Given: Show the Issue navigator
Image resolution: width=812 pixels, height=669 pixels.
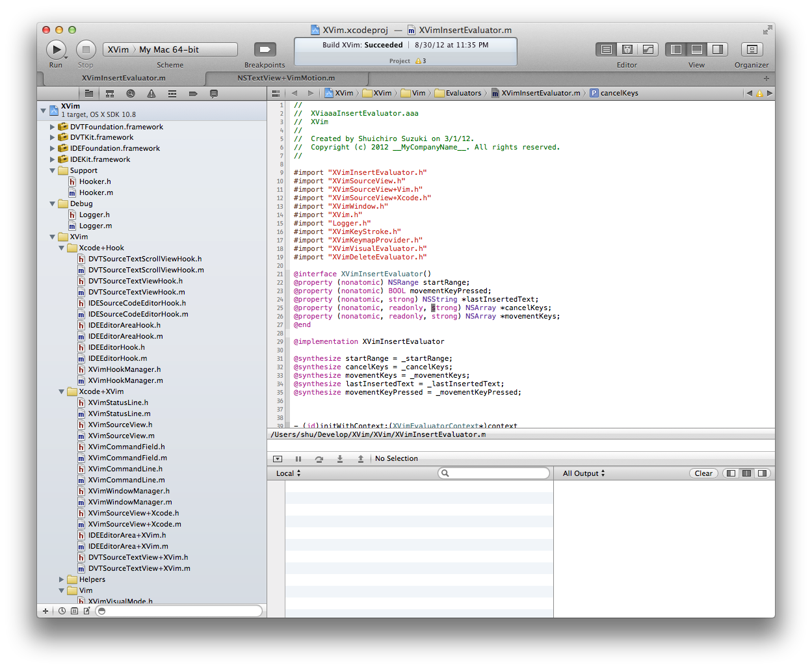Looking at the screenshot, I should [151, 94].
